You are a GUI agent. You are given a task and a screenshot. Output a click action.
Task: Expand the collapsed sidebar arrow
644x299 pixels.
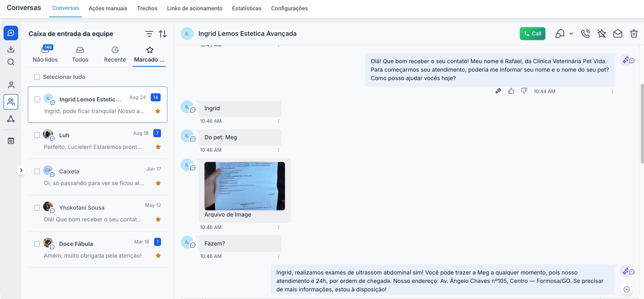[21, 170]
